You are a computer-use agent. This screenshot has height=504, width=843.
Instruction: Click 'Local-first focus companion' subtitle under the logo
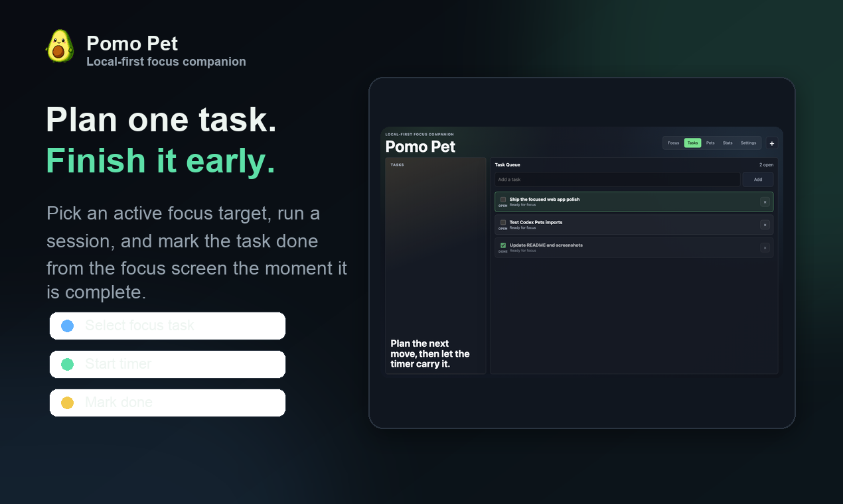pos(166,62)
